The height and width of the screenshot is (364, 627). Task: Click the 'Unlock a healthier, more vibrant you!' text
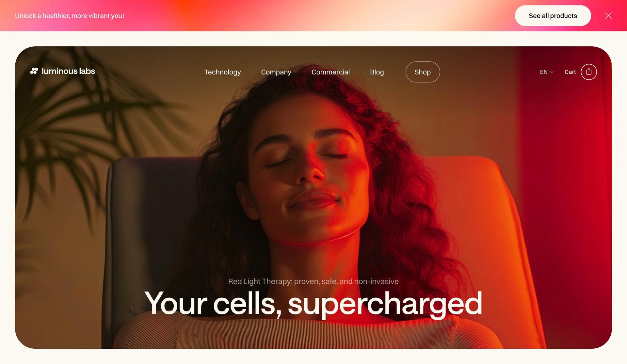point(70,16)
